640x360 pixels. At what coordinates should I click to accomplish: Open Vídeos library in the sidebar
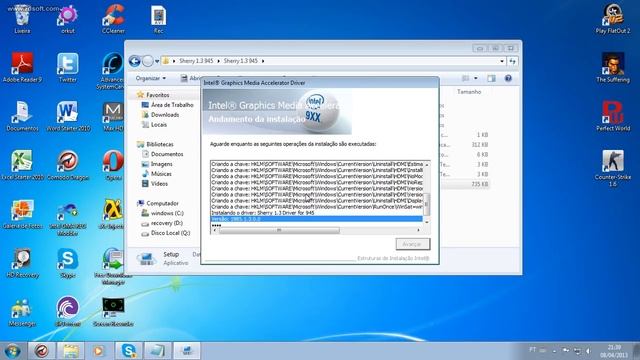(x=159, y=184)
